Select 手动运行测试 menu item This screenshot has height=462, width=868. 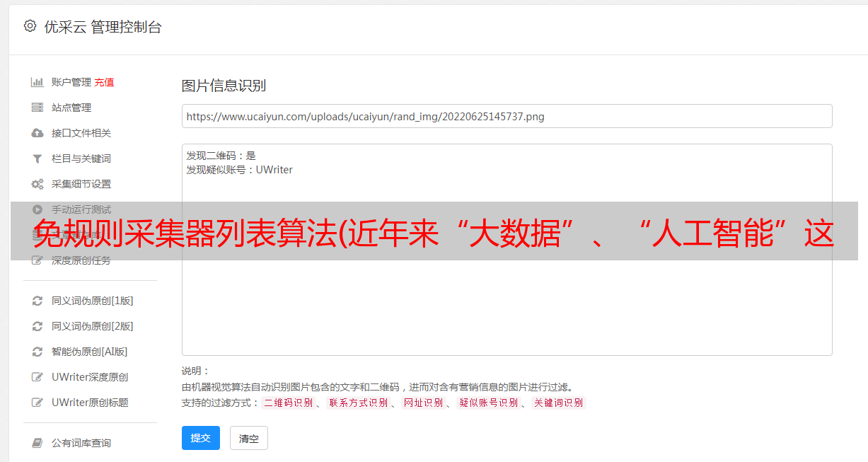tap(81, 209)
